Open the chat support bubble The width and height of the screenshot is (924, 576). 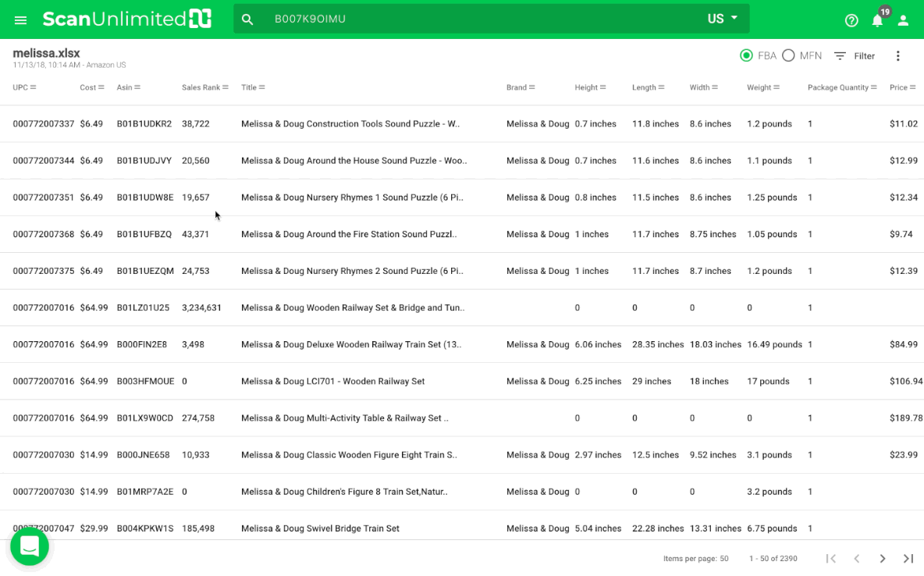(30, 546)
